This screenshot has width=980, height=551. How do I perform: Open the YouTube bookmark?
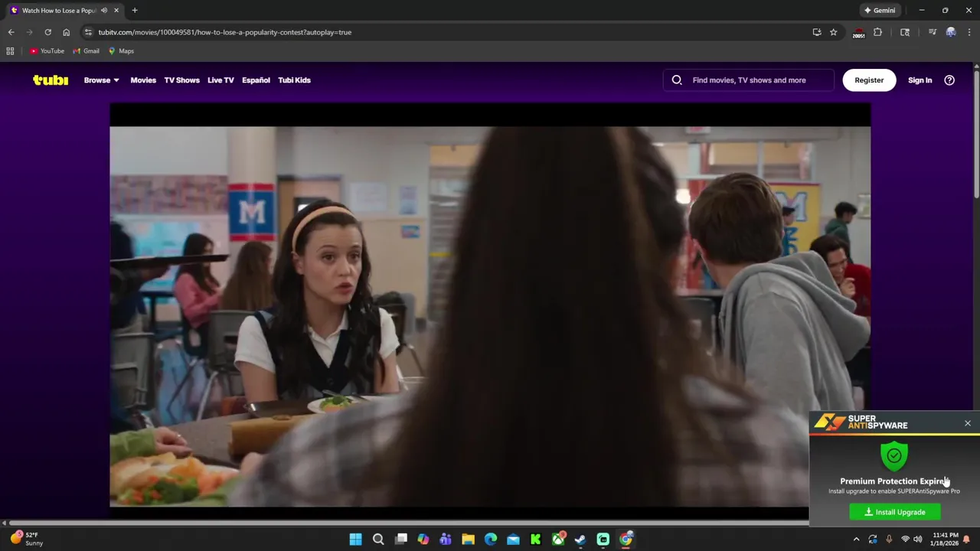47,51
